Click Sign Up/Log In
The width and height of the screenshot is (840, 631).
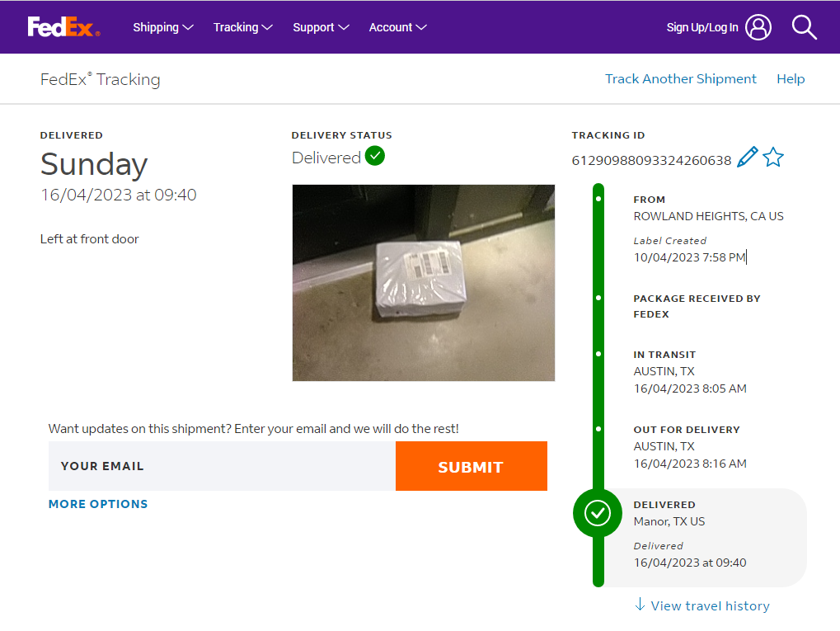click(x=702, y=27)
